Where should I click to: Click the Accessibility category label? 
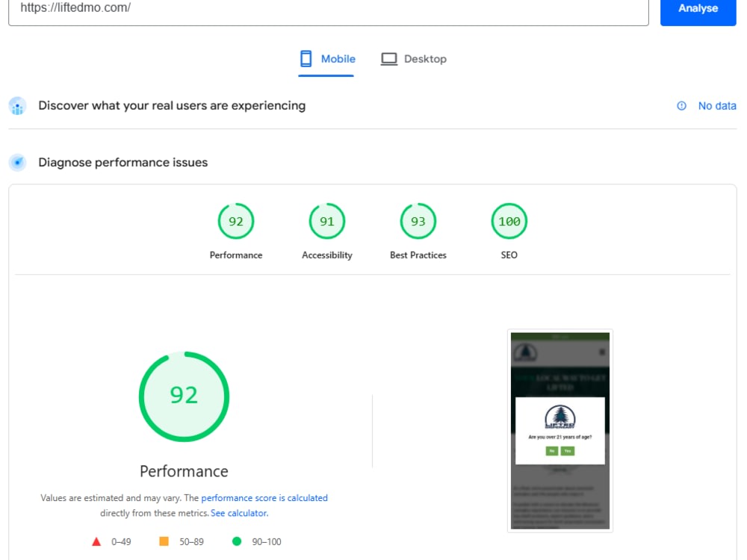(x=327, y=255)
